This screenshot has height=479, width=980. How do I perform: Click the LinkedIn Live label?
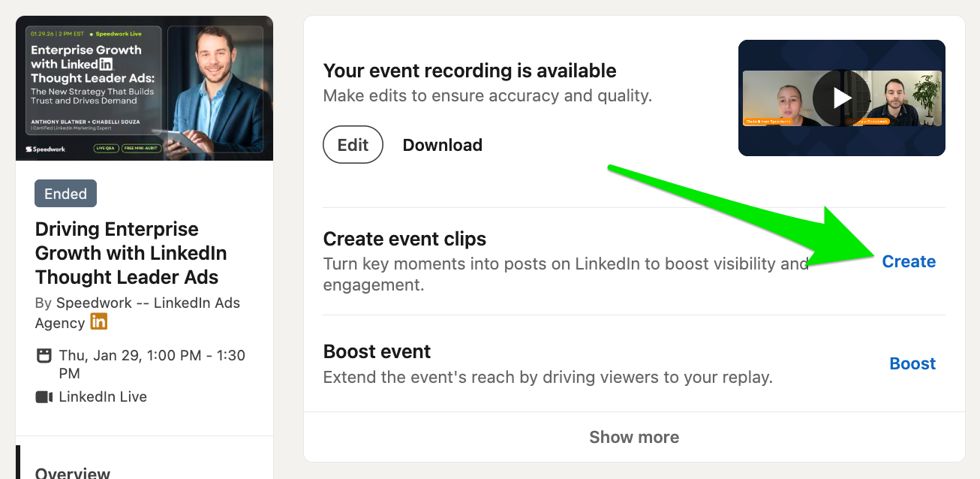point(103,396)
